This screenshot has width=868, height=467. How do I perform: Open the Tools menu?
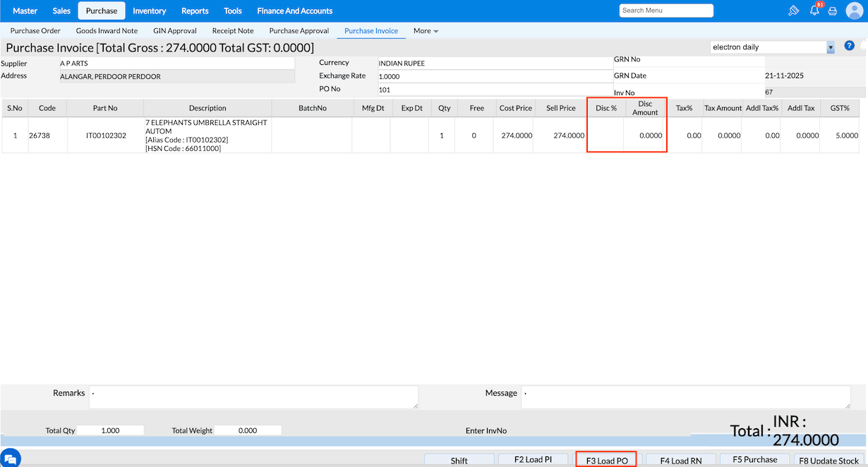point(233,11)
